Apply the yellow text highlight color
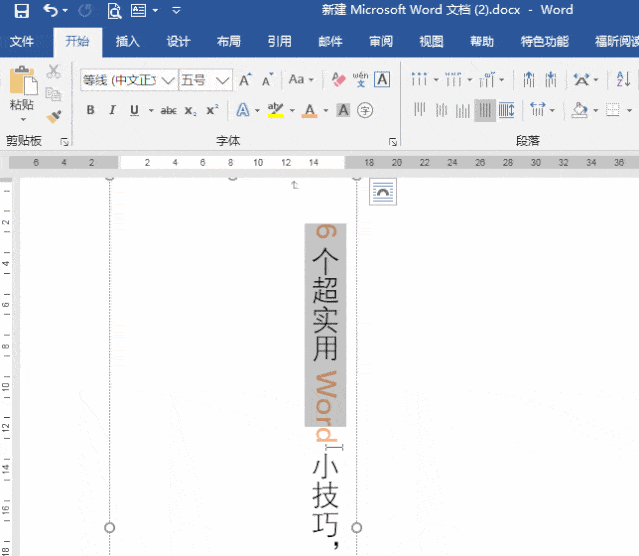Image resolution: width=639 pixels, height=556 pixels. pyautogui.click(x=275, y=110)
